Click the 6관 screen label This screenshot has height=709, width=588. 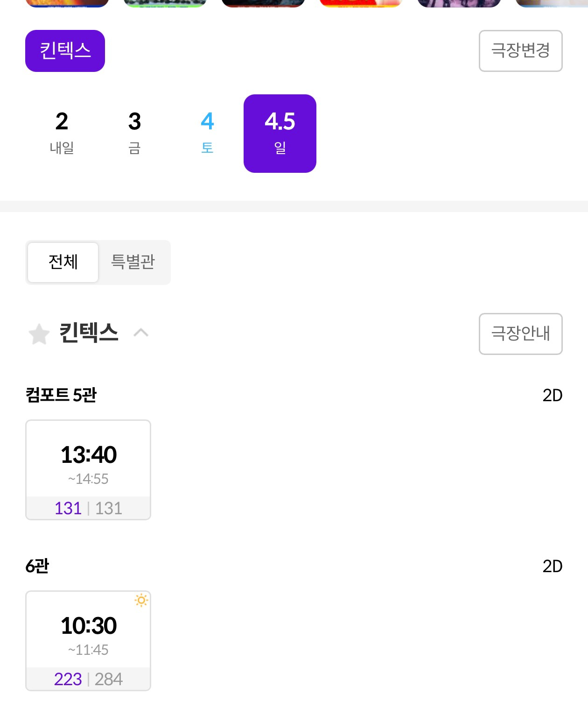[37, 566]
